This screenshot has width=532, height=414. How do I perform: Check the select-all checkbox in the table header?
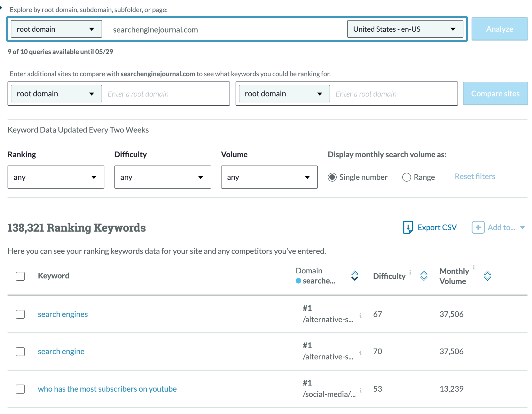[x=20, y=276]
